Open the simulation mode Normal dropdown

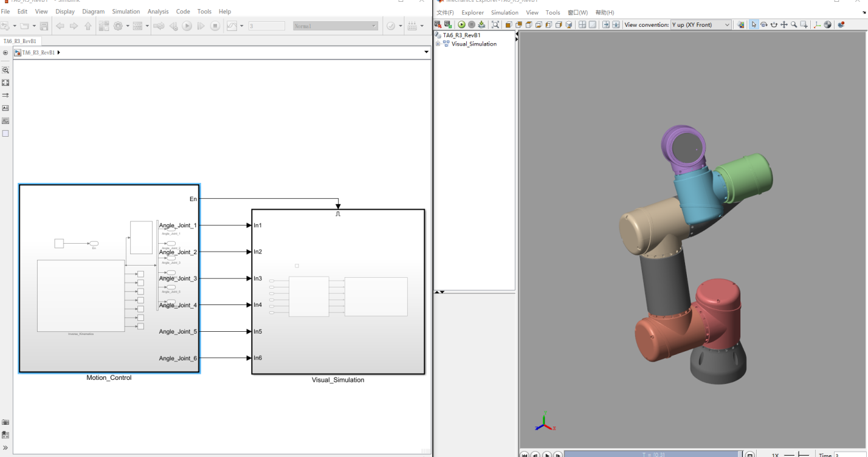tap(335, 26)
